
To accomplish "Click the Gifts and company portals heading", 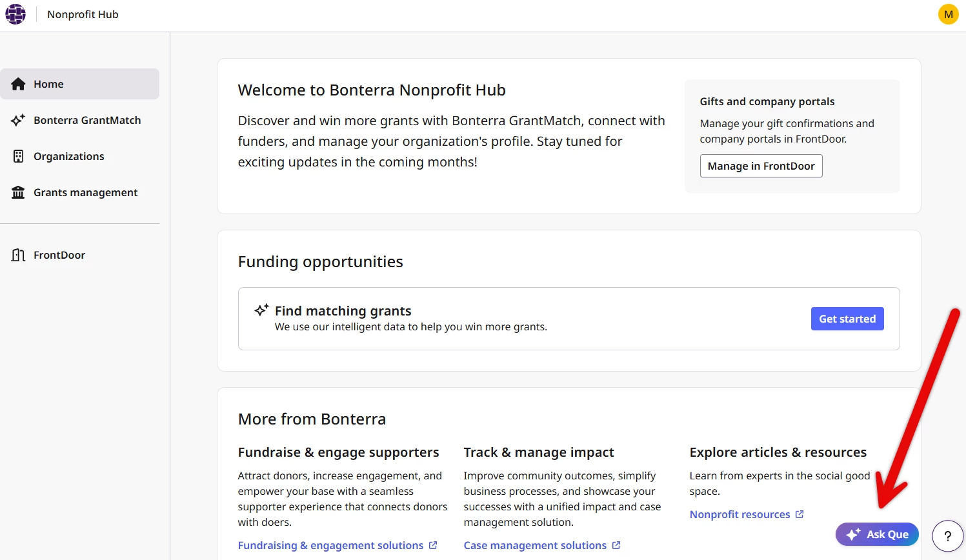I will tap(767, 101).
